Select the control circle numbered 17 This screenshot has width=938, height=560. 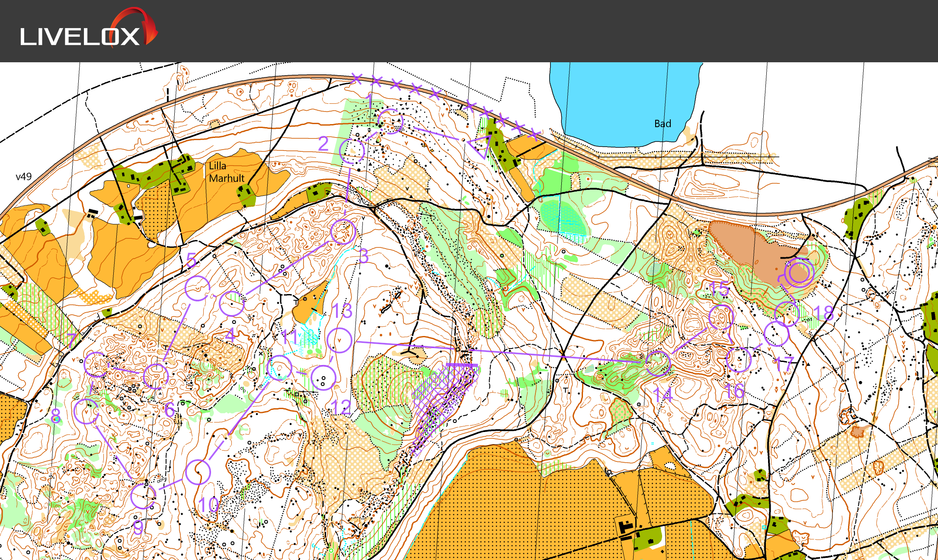tap(777, 333)
